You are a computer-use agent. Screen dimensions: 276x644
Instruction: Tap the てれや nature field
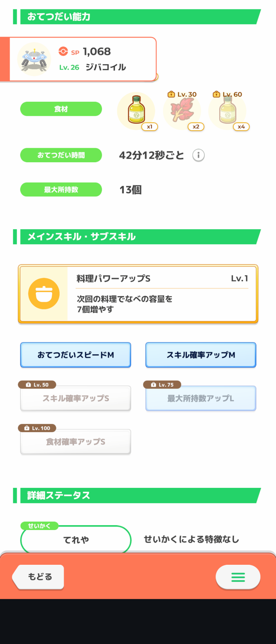76,539
